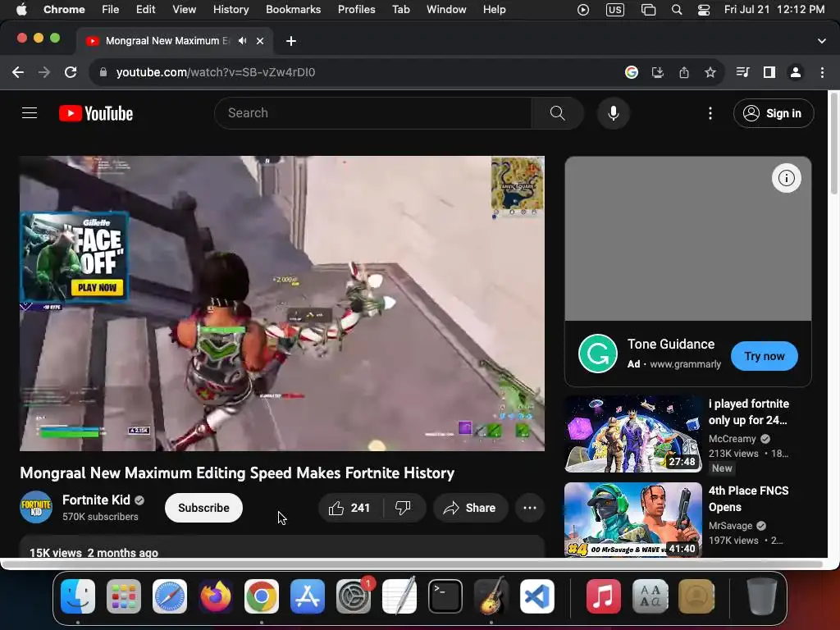This screenshot has height=630, width=840.
Task: Open Launchpad from the Dock
Action: pyautogui.click(x=124, y=596)
